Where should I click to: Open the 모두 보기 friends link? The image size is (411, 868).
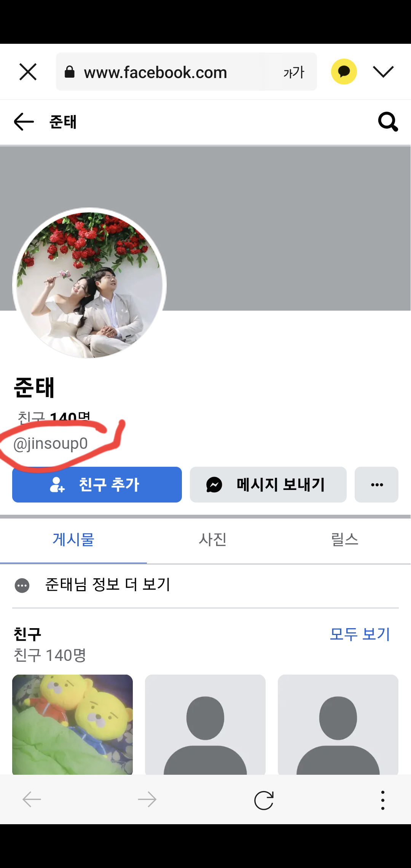tap(360, 634)
